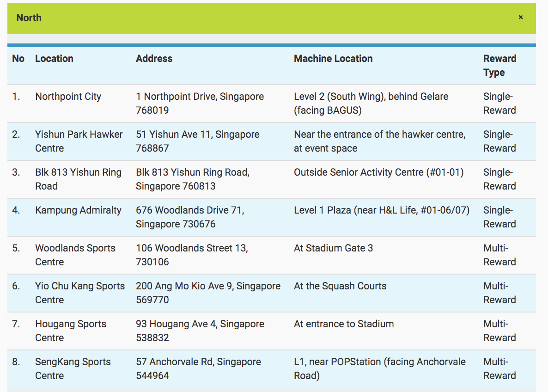Select address 1 Northpoint Drive, Singapore 768019

200,103
